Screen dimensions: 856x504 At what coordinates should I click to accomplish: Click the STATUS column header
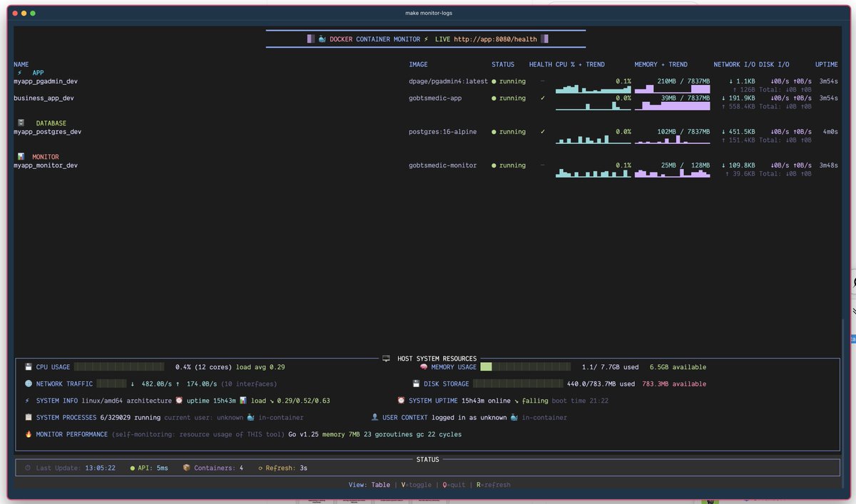click(503, 64)
